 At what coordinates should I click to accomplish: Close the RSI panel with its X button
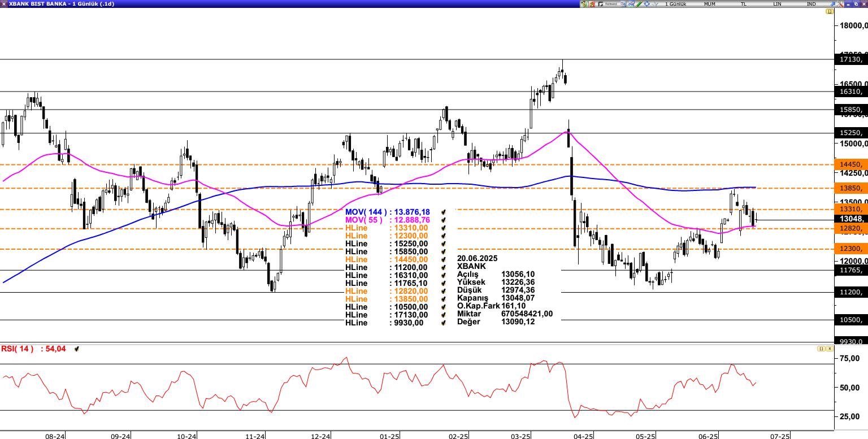[829, 349]
